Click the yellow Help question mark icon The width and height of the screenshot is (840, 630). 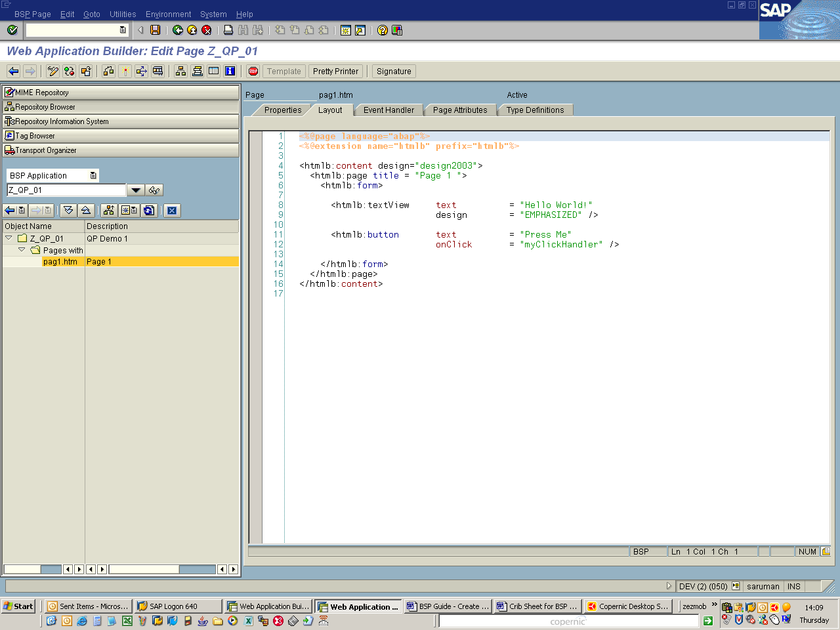(383, 30)
